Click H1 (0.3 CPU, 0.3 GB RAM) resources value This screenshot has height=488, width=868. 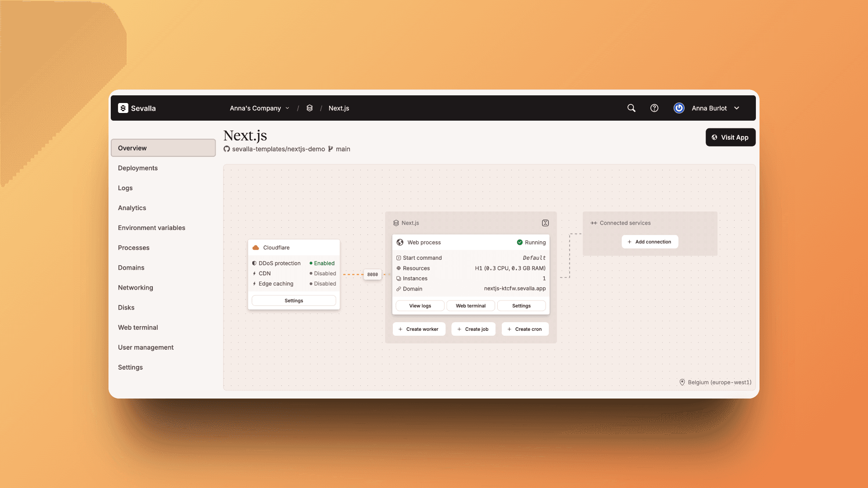pos(510,268)
